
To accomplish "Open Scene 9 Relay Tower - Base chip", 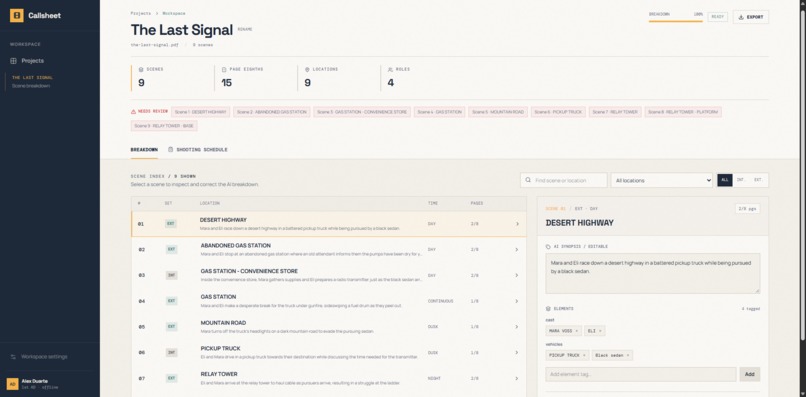I will [x=164, y=126].
